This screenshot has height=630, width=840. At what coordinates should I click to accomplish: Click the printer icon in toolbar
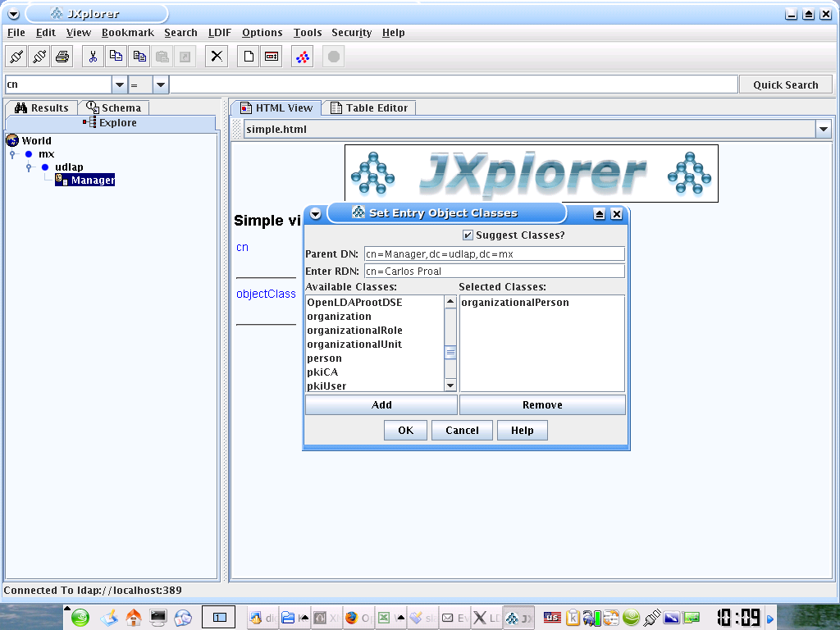pos(62,57)
